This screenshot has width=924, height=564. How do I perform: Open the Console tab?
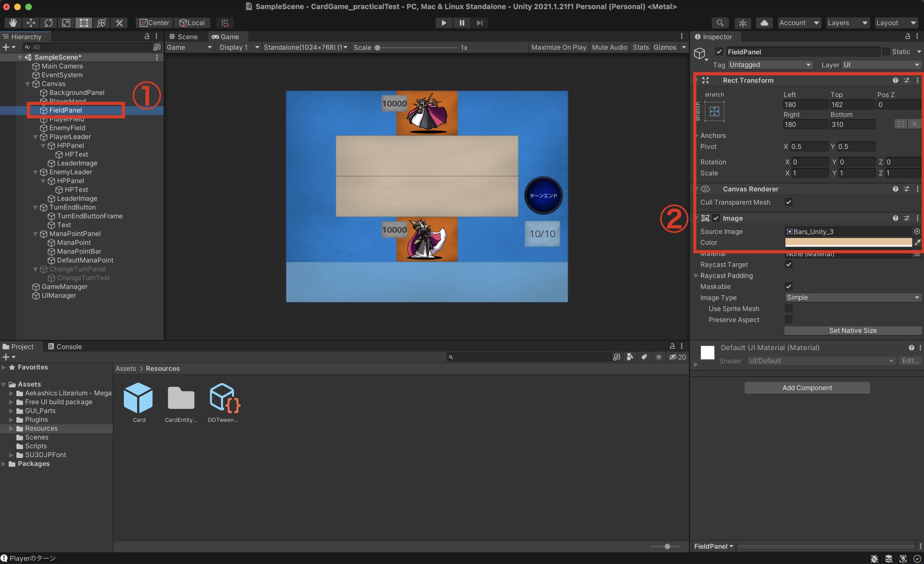(x=65, y=347)
